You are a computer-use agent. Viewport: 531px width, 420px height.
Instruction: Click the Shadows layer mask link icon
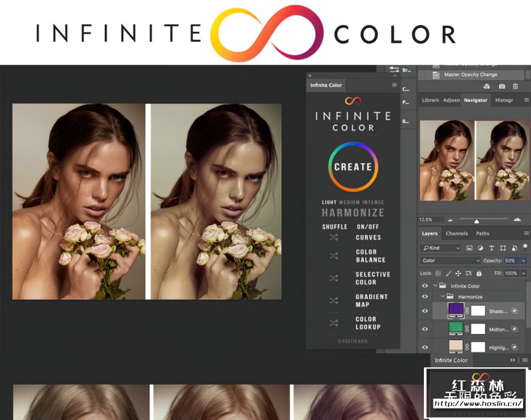pyautogui.click(x=467, y=311)
